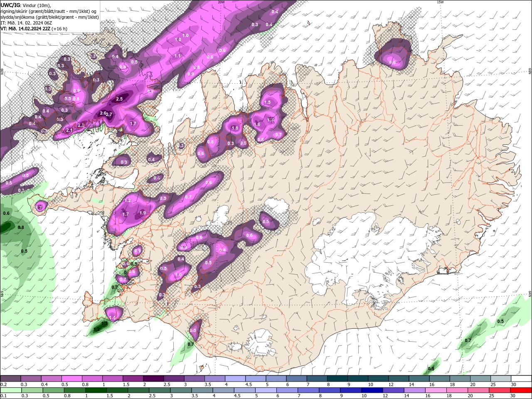Image resolution: width=532 pixels, height=399 pixels.
Task: Pick the bright pink swatch between 0.5 and 0.8
Action: tap(72, 379)
